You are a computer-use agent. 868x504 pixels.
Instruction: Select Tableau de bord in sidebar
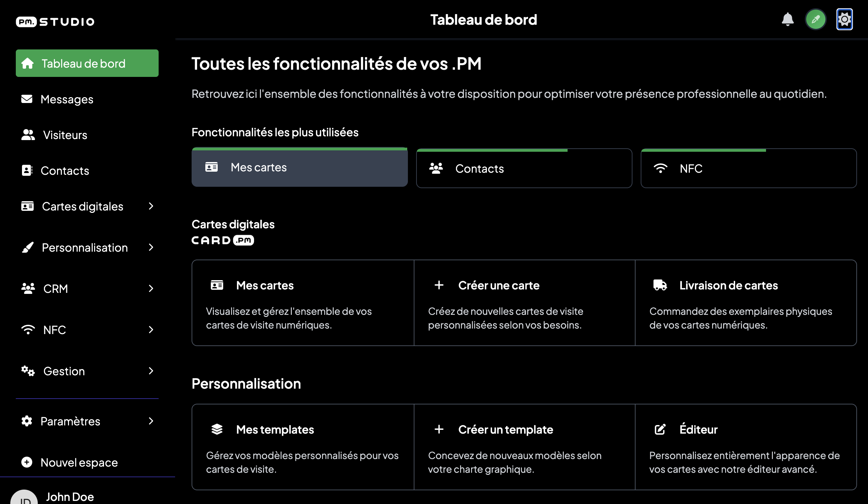[x=87, y=64]
